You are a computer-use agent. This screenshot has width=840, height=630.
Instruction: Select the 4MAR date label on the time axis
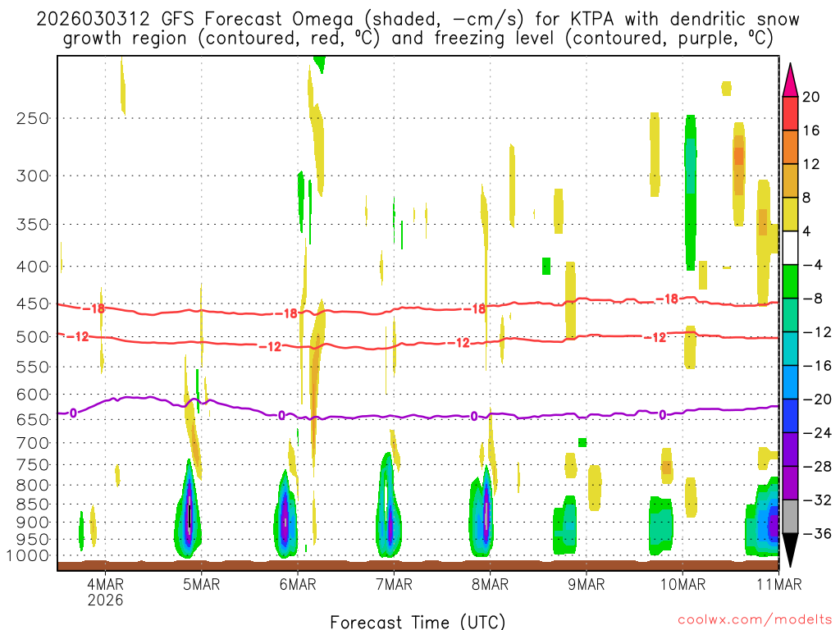tap(105, 584)
